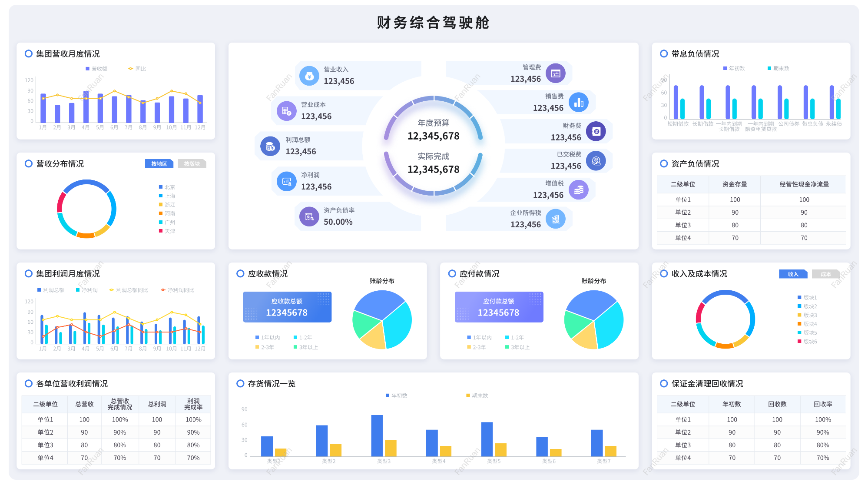Click the 销售费 bar chart icon
The image size is (868, 482).
(x=579, y=103)
